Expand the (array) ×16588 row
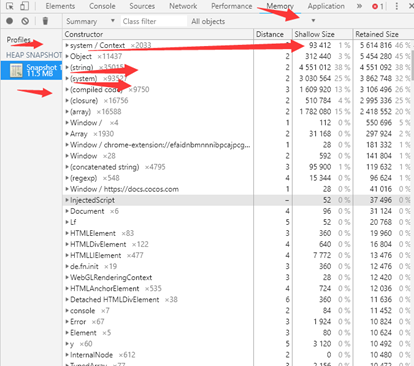This screenshot has width=414, height=366. (67, 112)
